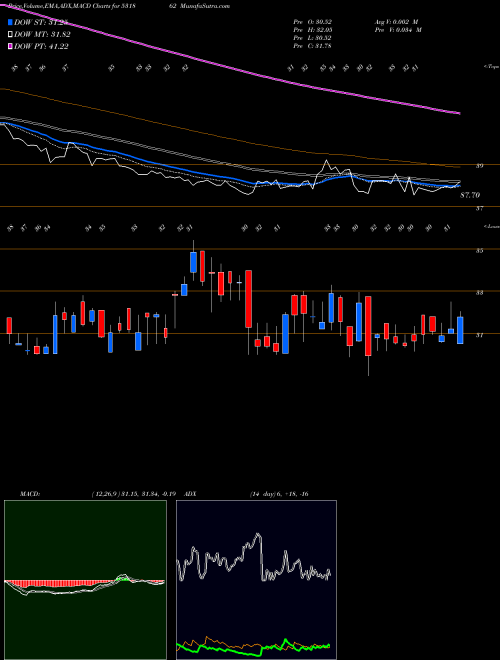
Task: Select the DOW ST value label
Action: [x=42, y=23]
